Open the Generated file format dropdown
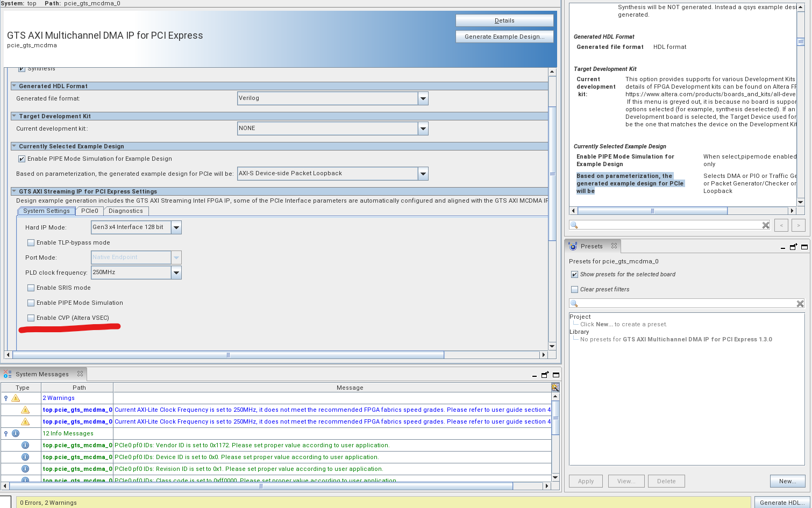 (x=423, y=98)
